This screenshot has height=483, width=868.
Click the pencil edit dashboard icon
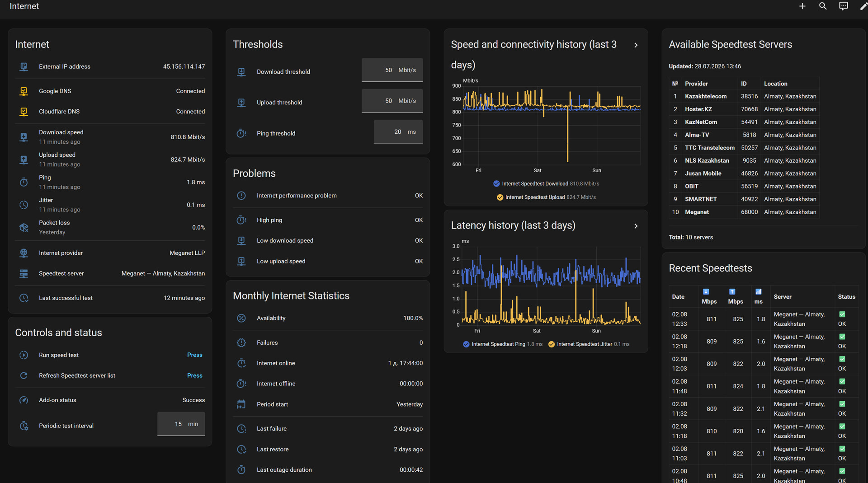[x=863, y=6]
